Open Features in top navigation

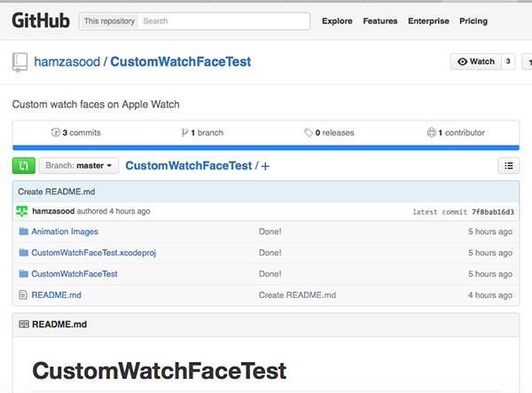pyautogui.click(x=380, y=21)
